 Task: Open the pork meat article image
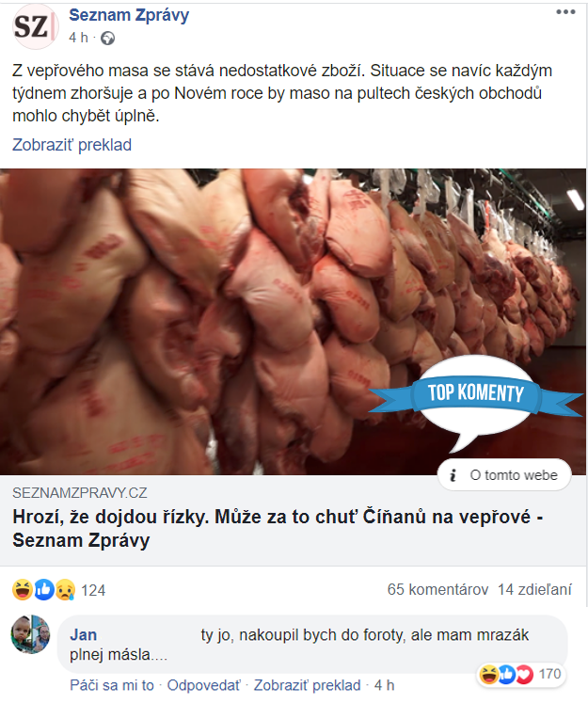point(294,322)
